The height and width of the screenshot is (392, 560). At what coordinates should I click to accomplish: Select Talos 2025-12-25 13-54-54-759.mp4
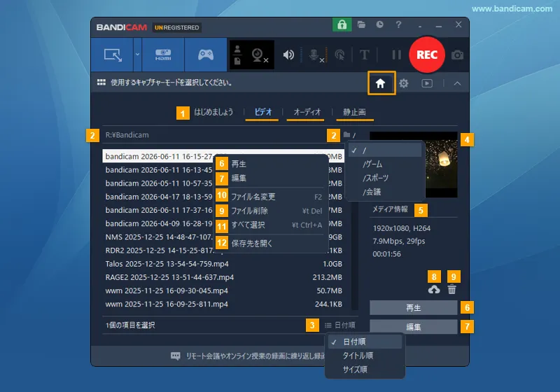pos(224,264)
